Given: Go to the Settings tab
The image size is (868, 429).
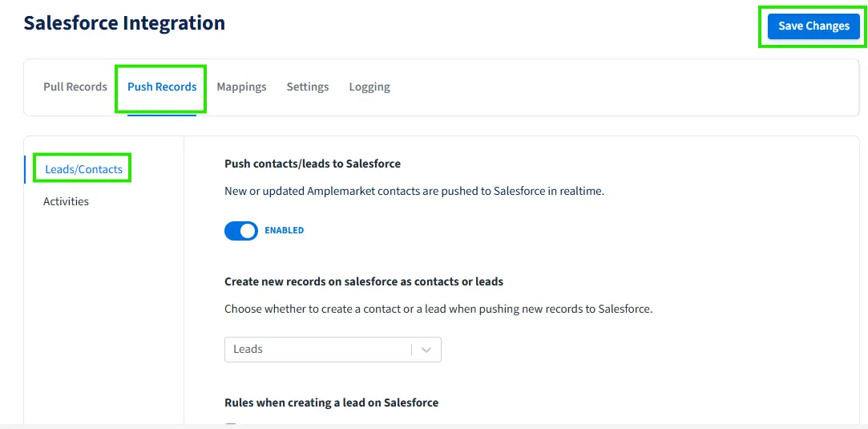Looking at the screenshot, I should tap(308, 87).
